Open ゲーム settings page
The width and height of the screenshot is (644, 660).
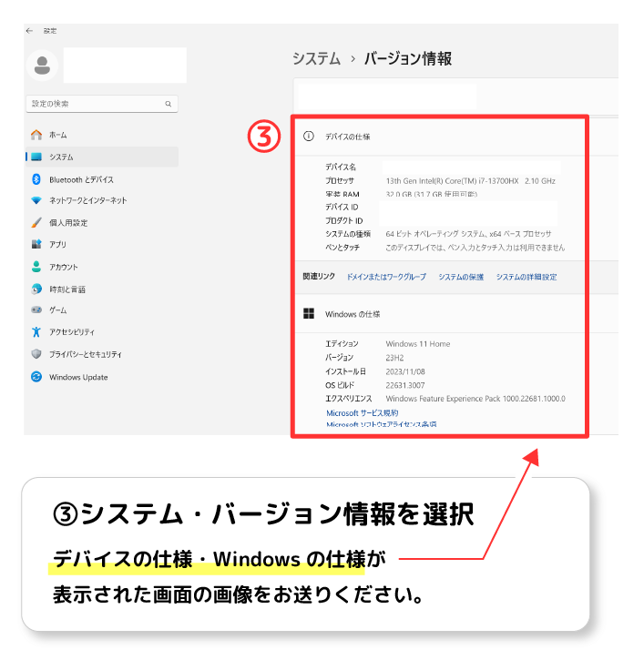[58, 310]
